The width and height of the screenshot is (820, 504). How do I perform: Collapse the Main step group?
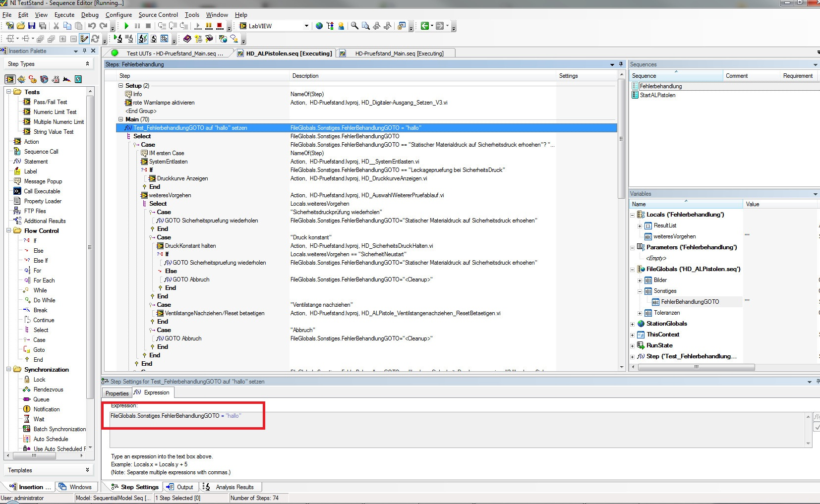120,119
